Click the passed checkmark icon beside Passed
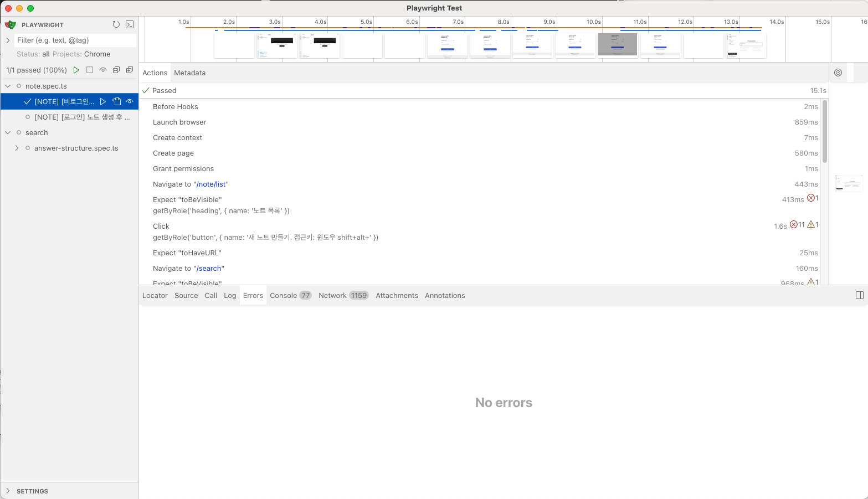868x499 pixels. click(x=146, y=90)
